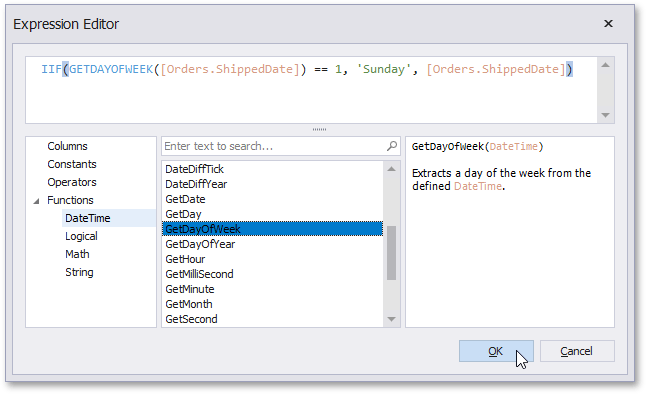The image size is (646, 394).
Task: Select the Columns category
Action: coord(67,146)
